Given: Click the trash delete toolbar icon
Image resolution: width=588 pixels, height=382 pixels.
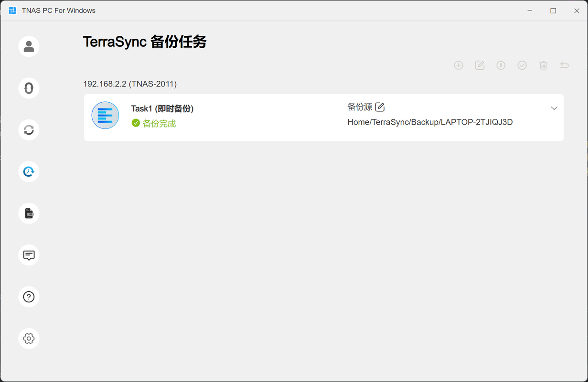Looking at the screenshot, I should [x=543, y=65].
